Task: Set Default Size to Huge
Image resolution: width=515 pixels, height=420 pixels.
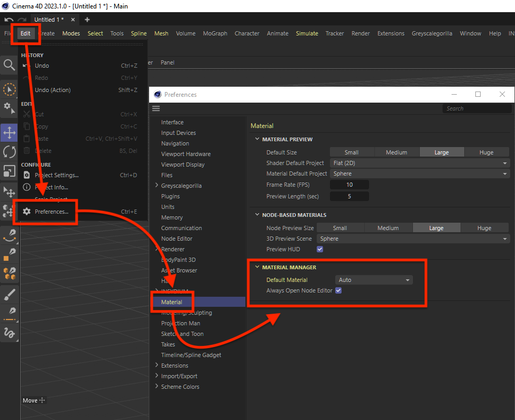Action: pos(486,152)
